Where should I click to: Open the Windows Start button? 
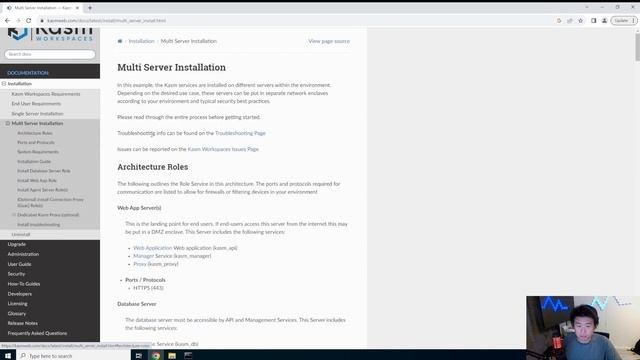(x=8, y=356)
